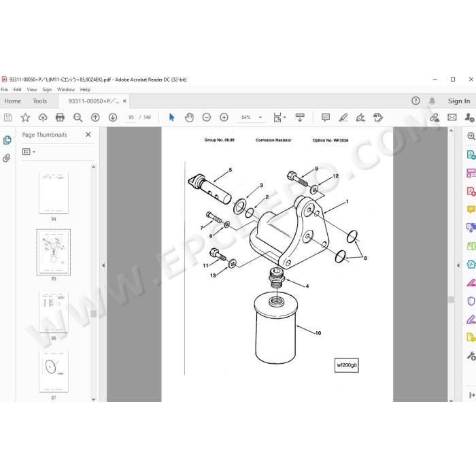The width and height of the screenshot is (476, 476).
Task: Collapse the right tools pane arrow
Action: click(458, 265)
